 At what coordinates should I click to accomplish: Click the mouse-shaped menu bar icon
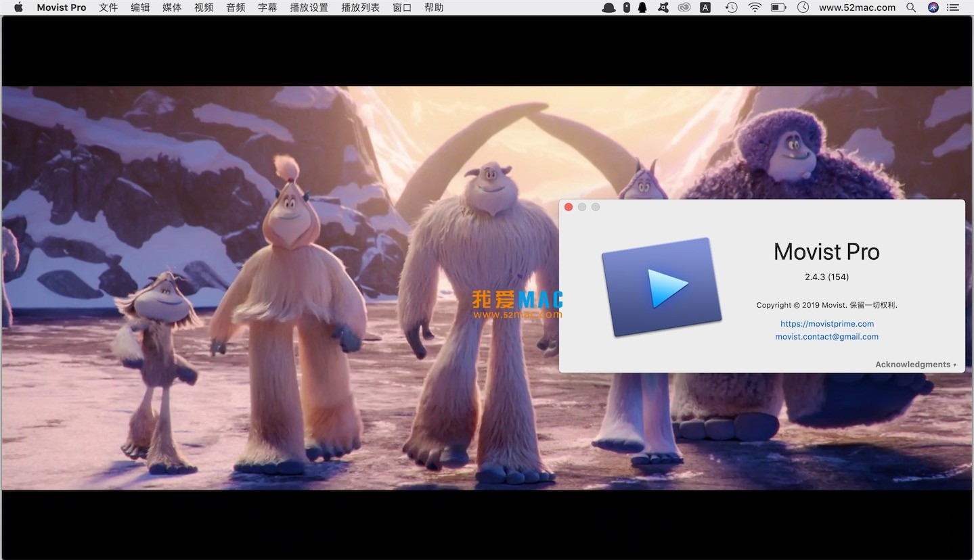coord(627,7)
